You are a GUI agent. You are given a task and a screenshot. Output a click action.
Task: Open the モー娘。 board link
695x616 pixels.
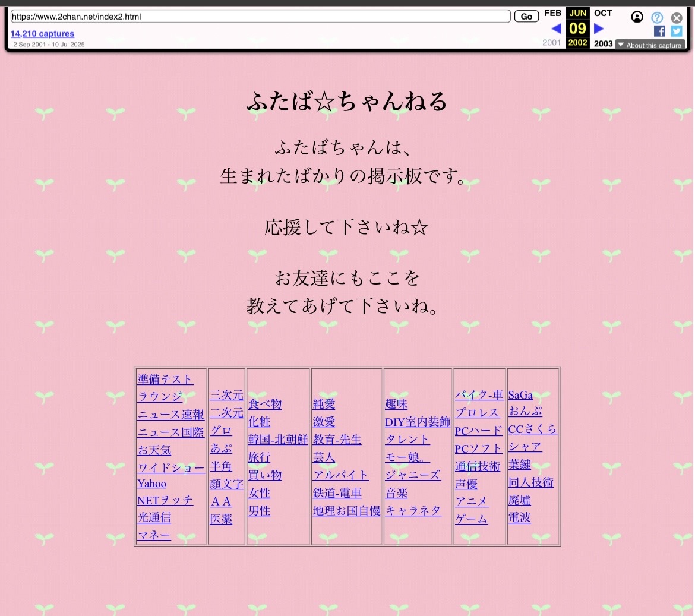[407, 457]
